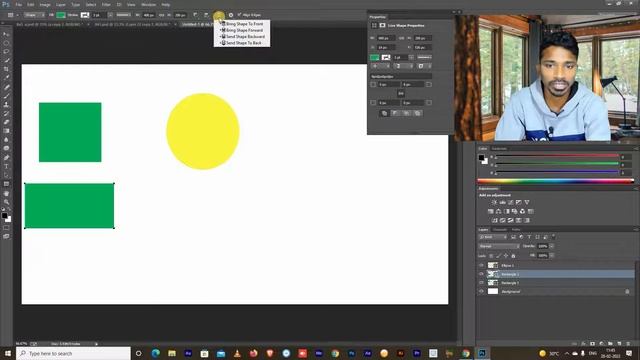The height and width of the screenshot is (360, 640).
Task: Select the Eraser tool
Action: tap(6, 122)
